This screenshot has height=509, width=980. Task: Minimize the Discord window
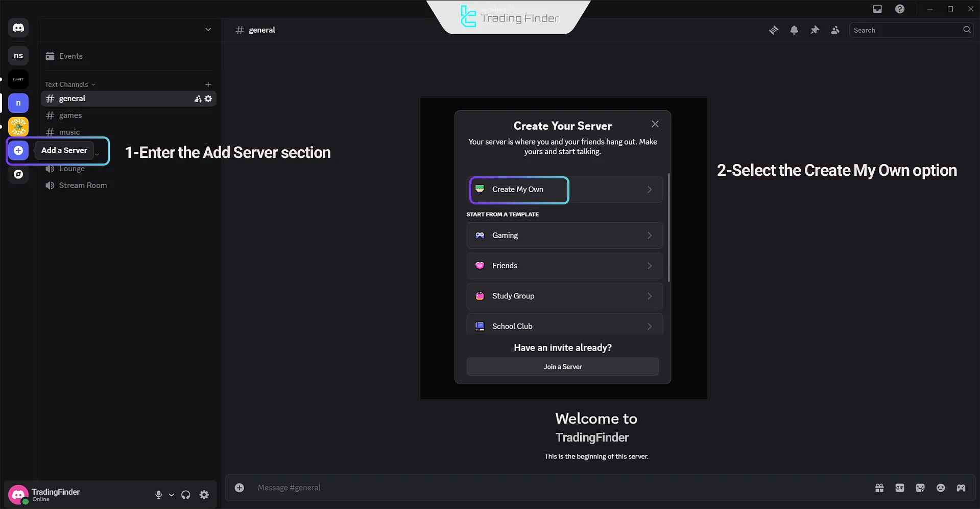(x=930, y=9)
